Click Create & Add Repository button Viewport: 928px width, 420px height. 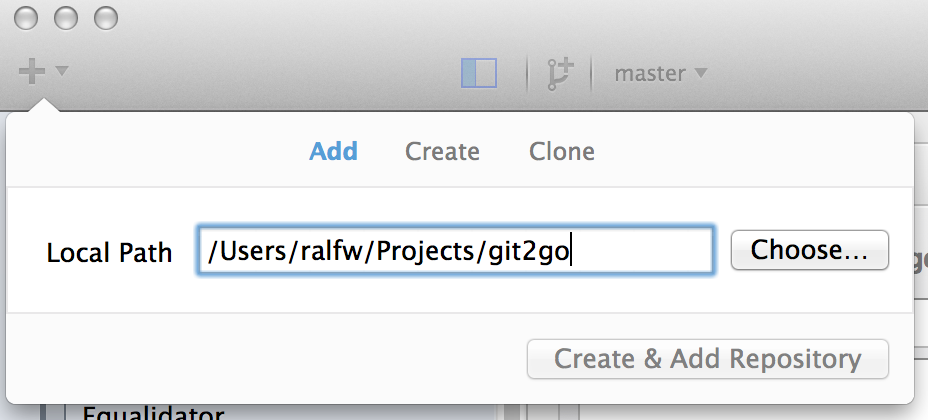(708, 359)
